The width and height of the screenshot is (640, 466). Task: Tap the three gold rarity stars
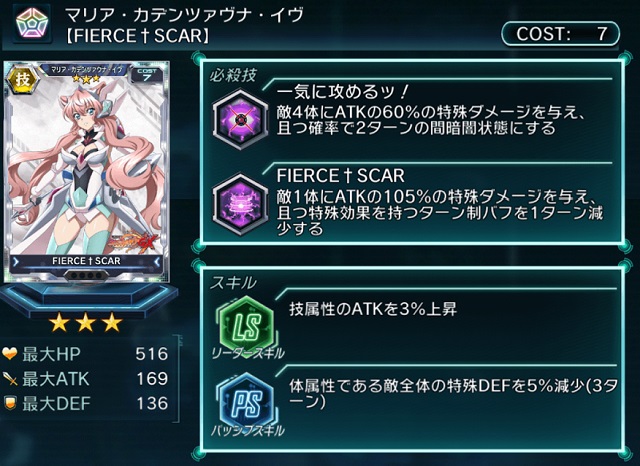pyautogui.click(x=86, y=323)
